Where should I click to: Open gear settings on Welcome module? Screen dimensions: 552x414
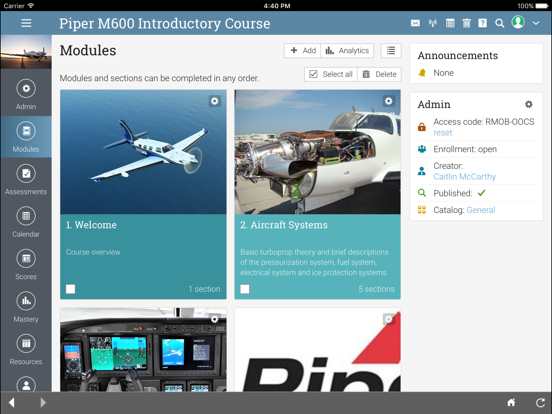click(x=214, y=101)
